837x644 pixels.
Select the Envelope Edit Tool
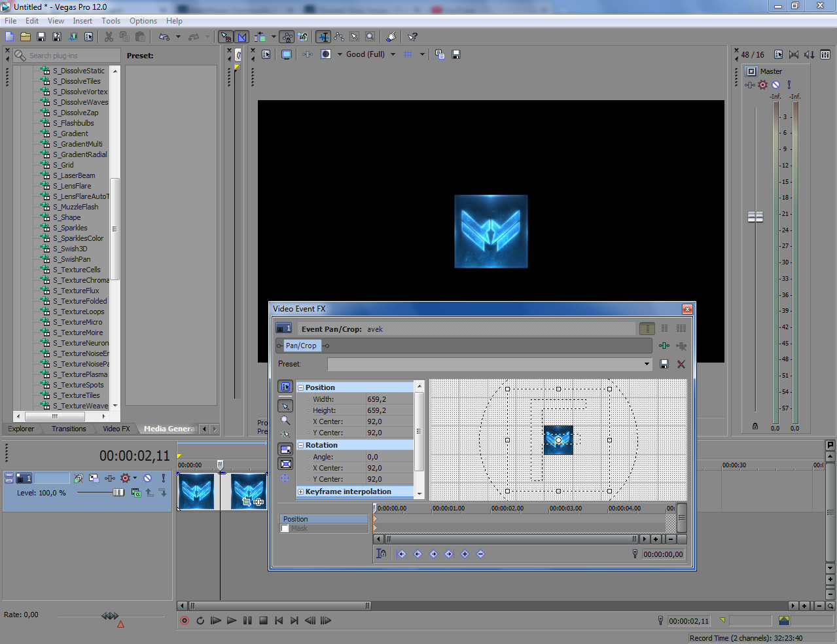point(339,37)
